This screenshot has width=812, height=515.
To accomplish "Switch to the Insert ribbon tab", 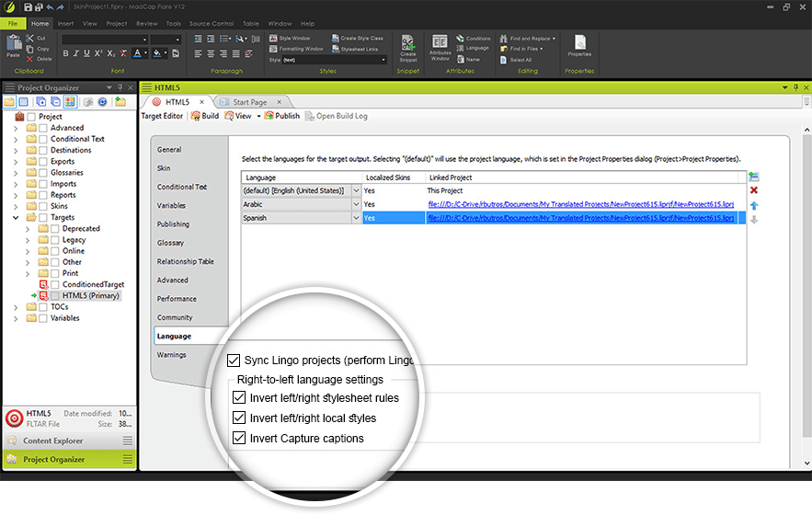I will coord(65,23).
